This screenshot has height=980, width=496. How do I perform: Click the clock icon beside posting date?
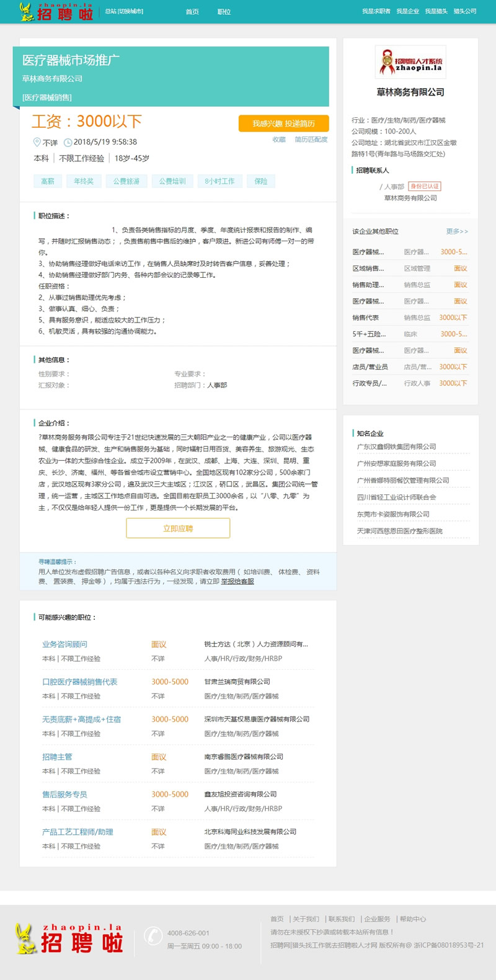tap(68, 142)
